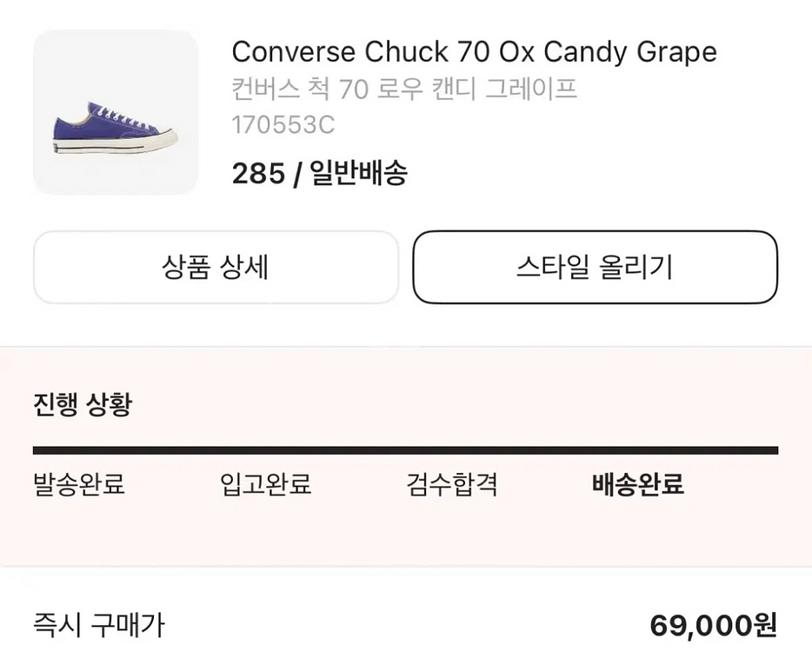812x652 pixels.
Task: Click the black progress bar
Action: (x=406, y=451)
